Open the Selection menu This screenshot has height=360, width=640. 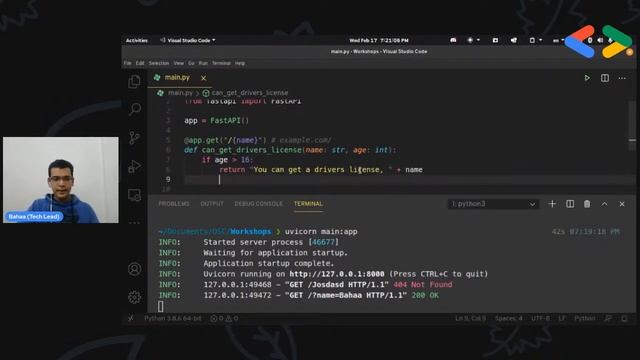pyautogui.click(x=159, y=63)
